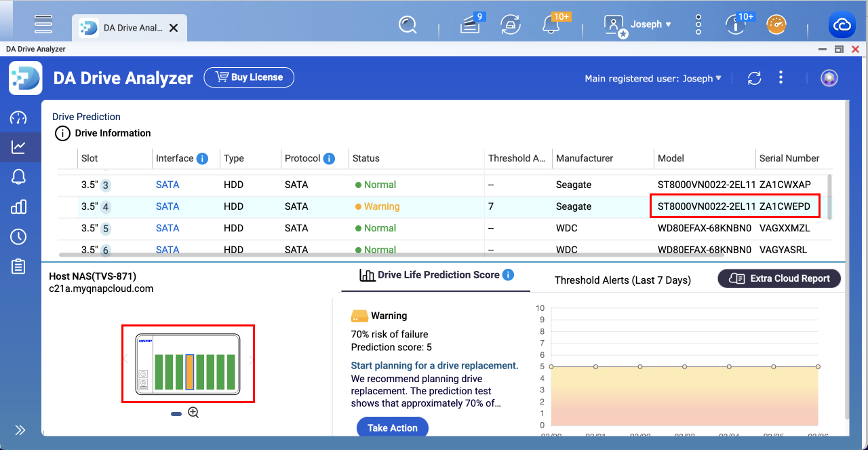Viewport: 868px width, 450px height.
Task: Open the alerts bell icon in the sidebar
Action: pos(20,176)
